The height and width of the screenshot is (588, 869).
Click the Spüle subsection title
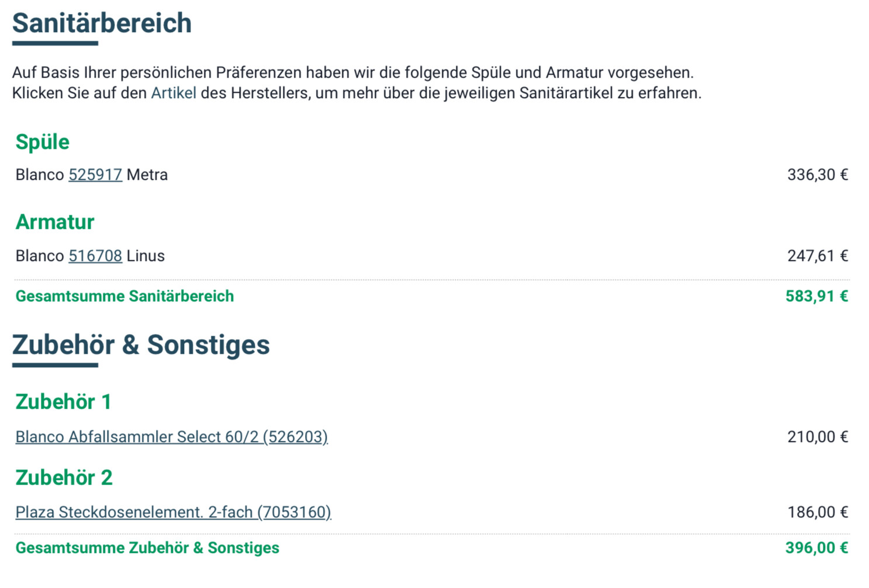pos(42,142)
